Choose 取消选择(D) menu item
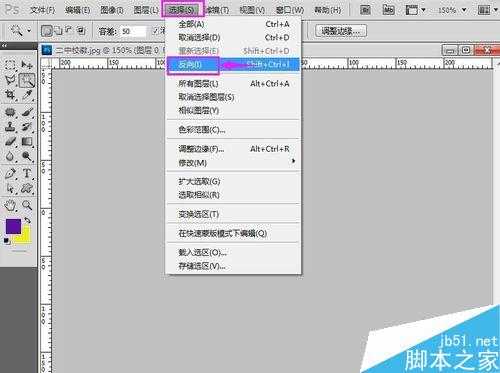Image resolution: width=500 pixels, height=373 pixels. [233, 37]
